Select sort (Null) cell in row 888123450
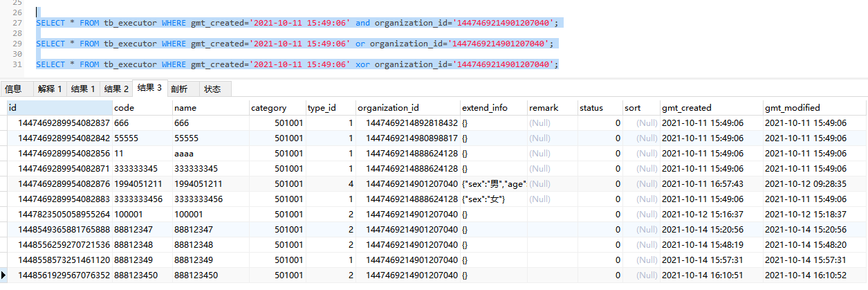The image size is (868, 290). 640,275
